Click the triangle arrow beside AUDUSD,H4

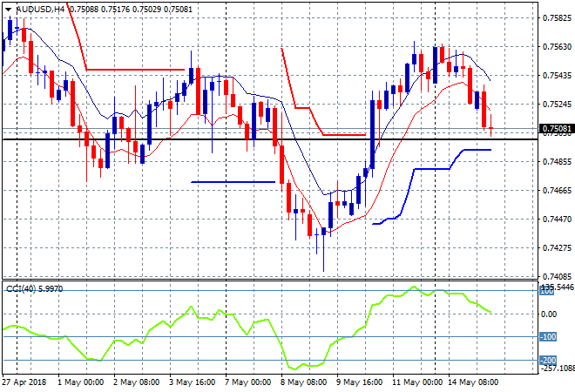tap(9, 10)
